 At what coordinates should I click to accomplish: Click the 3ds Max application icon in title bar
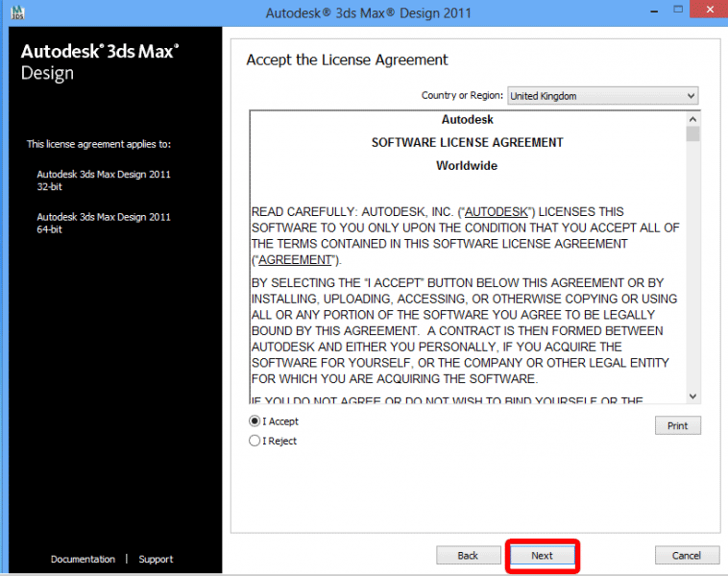coord(17,12)
